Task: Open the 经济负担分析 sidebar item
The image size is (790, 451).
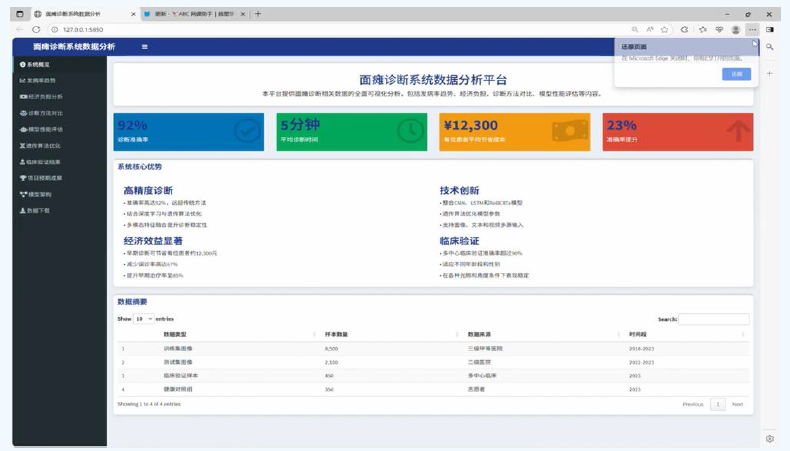Action: pyautogui.click(x=59, y=97)
